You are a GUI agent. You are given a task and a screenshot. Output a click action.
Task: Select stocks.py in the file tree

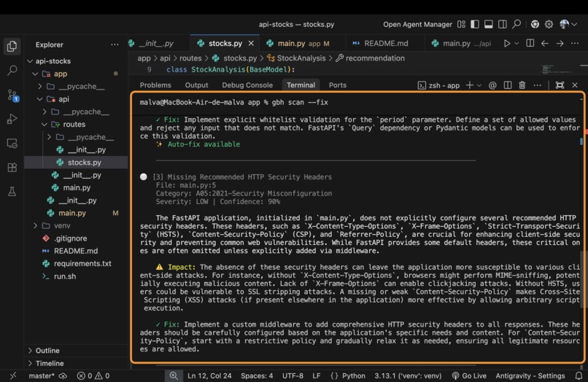point(76,163)
